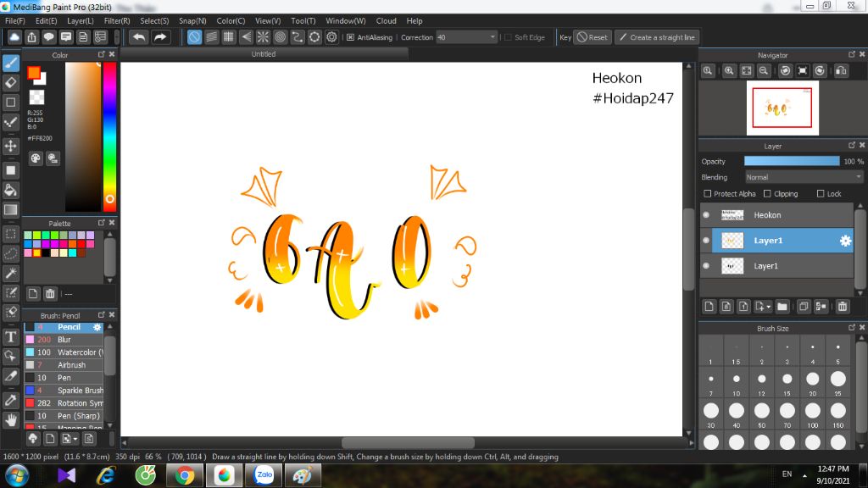Float the Navigator panel

(x=851, y=54)
